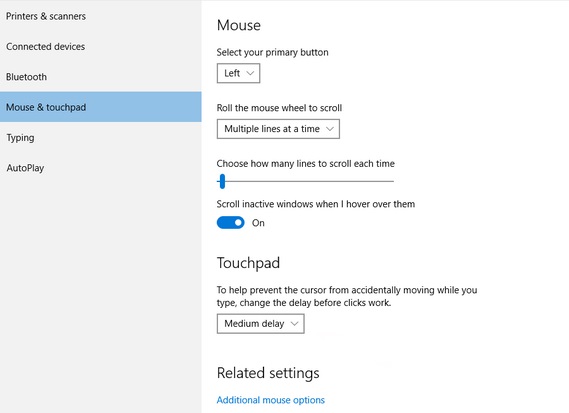Click the chevron arrow next to Medium delay
569x413 pixels.
pos(294,324)
